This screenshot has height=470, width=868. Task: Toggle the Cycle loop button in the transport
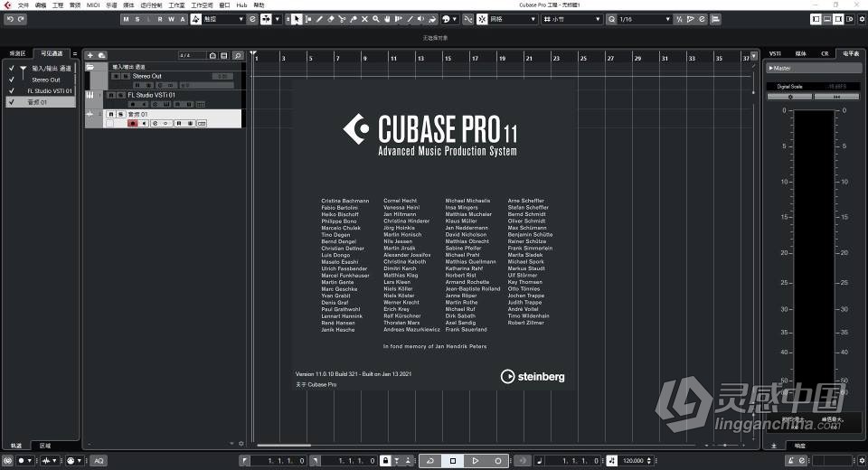[430, 461]
